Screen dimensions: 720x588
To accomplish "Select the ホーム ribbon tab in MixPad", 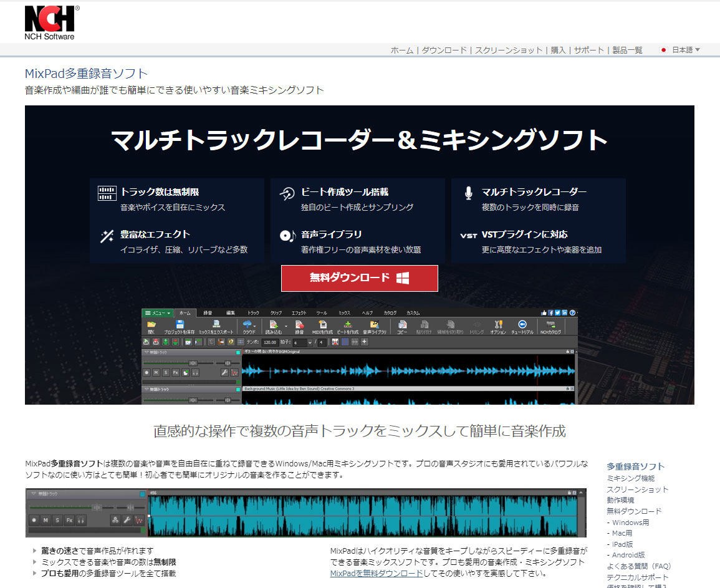I will pos(185,313).
